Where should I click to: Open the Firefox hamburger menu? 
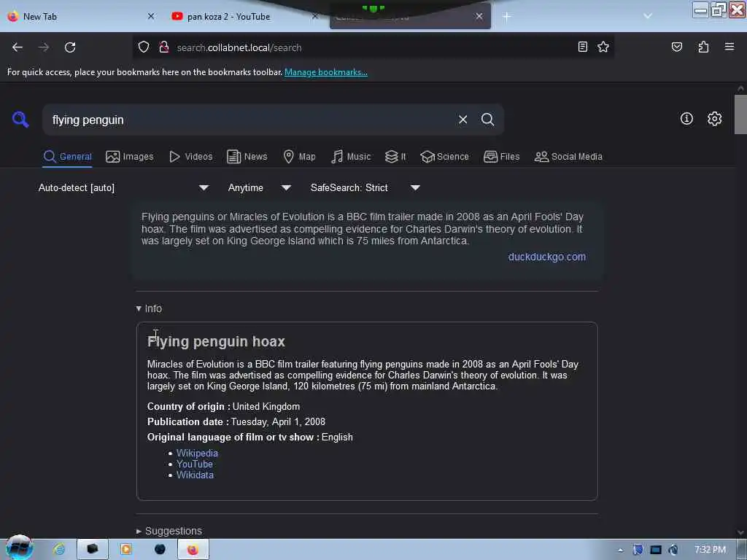pos(729,47)
